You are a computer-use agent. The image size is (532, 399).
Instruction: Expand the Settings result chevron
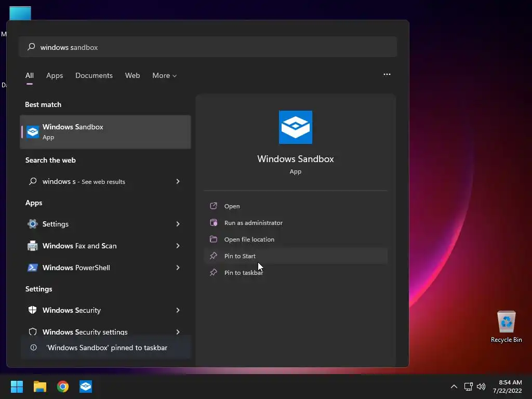click(x=178, y=224)
